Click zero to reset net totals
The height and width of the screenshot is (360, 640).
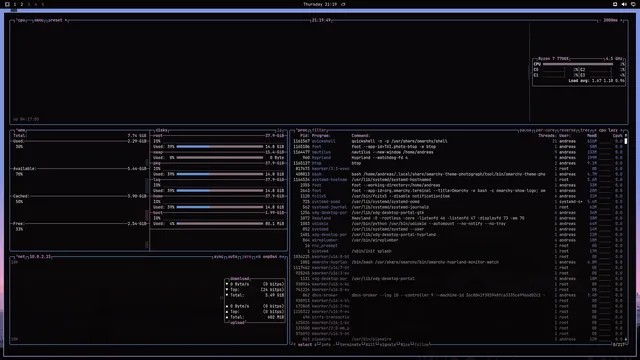(247, 257)
